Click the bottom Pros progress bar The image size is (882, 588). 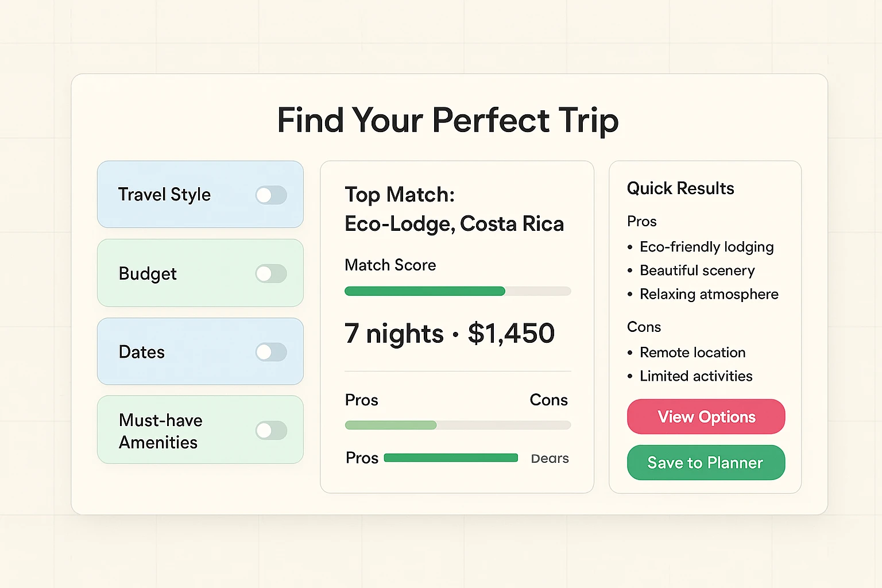point(450,458)
